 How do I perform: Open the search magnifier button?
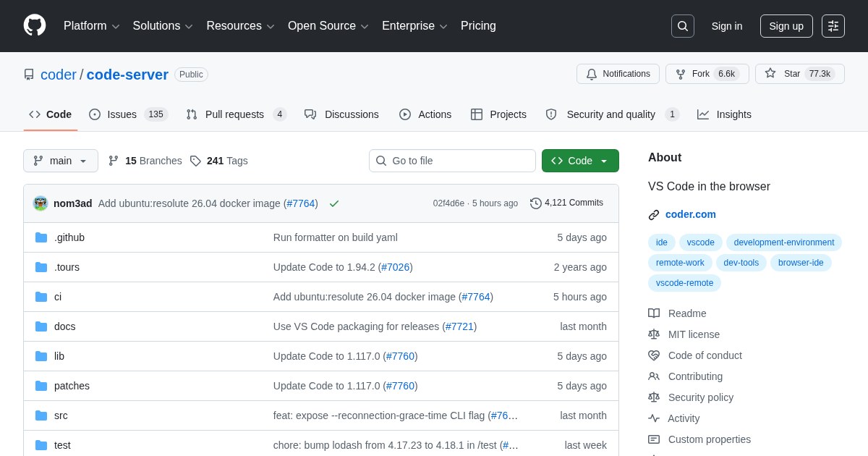683,26
